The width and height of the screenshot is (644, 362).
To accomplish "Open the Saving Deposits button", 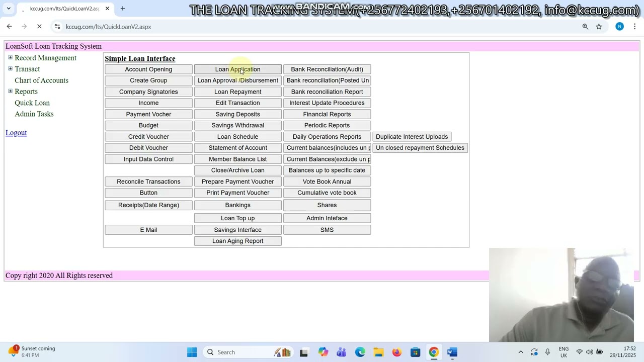I will tap(237, 114).
